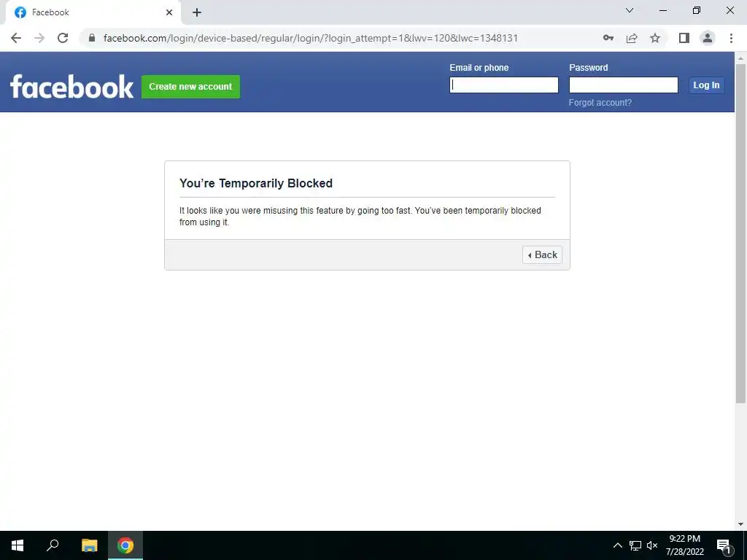The width and height of the screenshot is (747, 560).
Task: Open Chrome's three-dot menu
Action: pyautogui.click(x=731, y=38)
